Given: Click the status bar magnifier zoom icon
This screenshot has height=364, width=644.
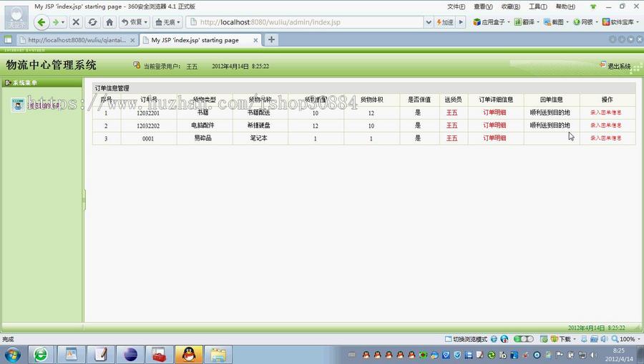Looking at the screenshot, I should pyautogui.click(x=615, y=339).
